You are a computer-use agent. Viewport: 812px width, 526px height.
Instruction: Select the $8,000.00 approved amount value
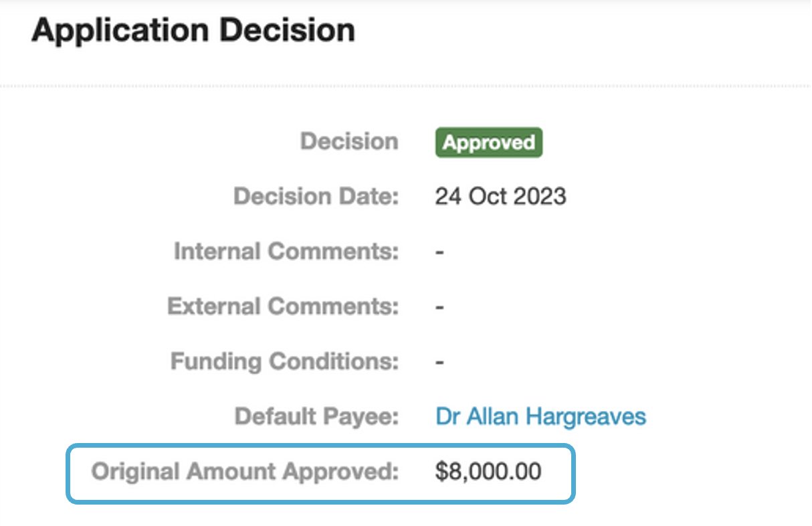tap(488, 471)
